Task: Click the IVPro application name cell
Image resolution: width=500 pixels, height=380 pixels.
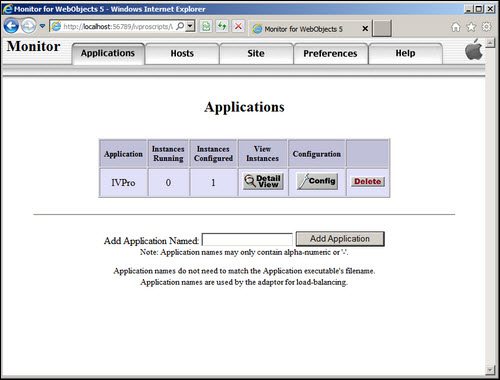Action: (123, 183)
